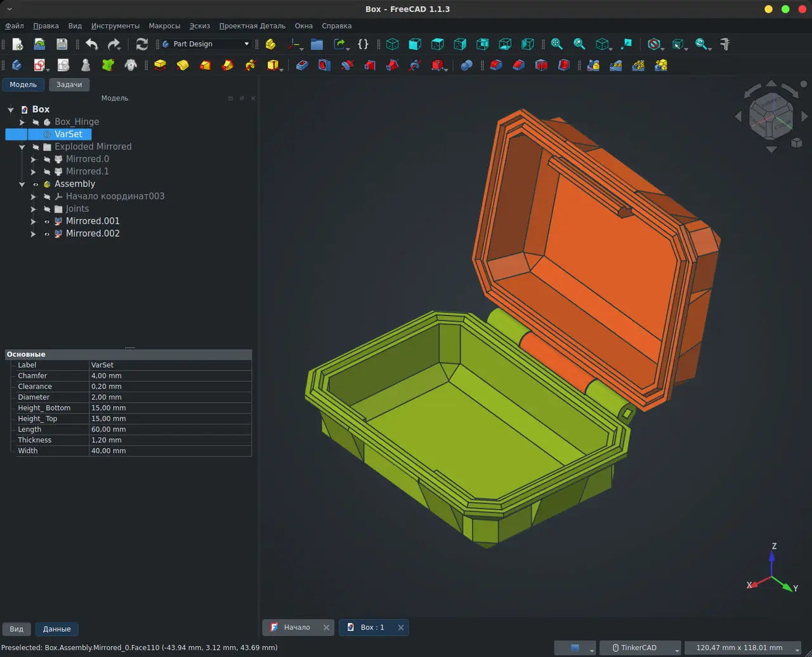Refresh the document with the recompute icon
Screen dimensions: 812x657
(142, 44)
